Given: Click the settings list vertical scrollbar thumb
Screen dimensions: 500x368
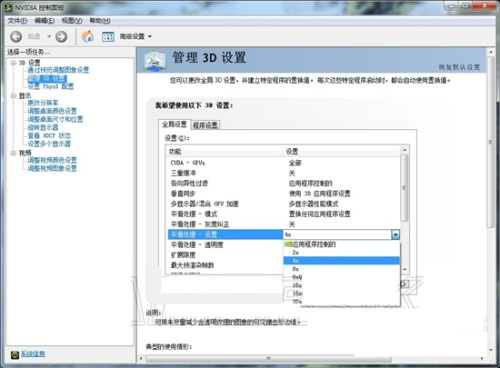Looking at the screenshot, I should (404, 188).
